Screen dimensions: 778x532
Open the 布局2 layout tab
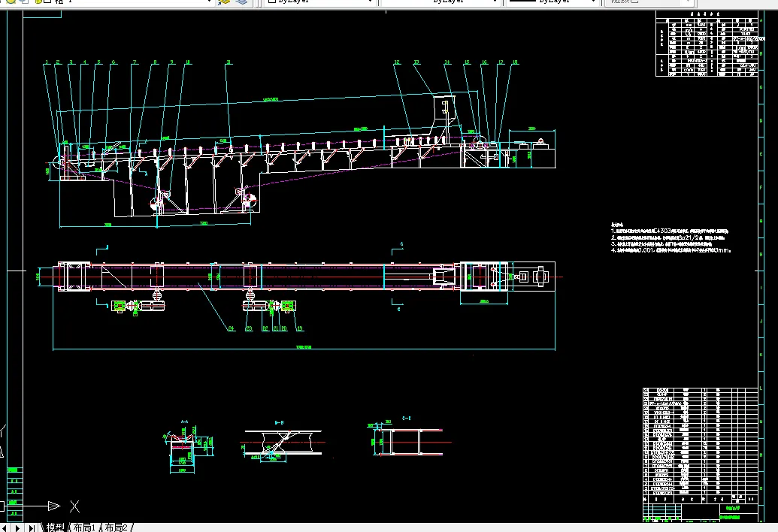[x=116, y=527]
